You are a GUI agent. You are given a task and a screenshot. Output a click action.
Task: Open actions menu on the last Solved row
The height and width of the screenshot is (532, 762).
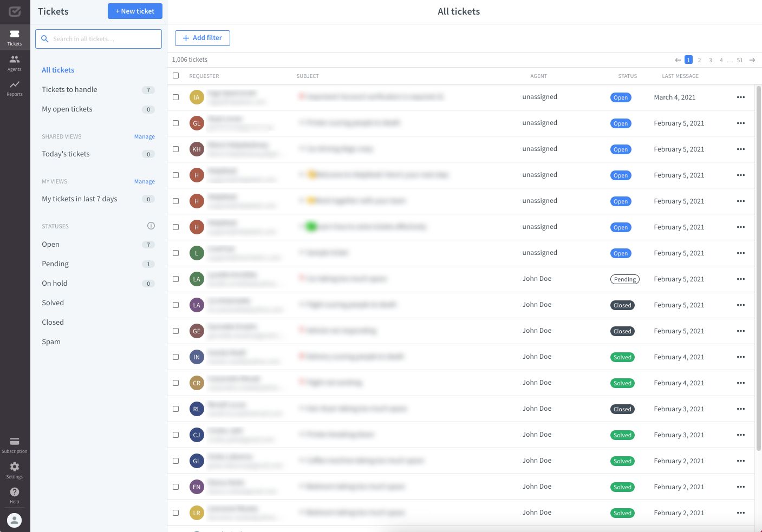pyautogui.click(x=741, y=513)
